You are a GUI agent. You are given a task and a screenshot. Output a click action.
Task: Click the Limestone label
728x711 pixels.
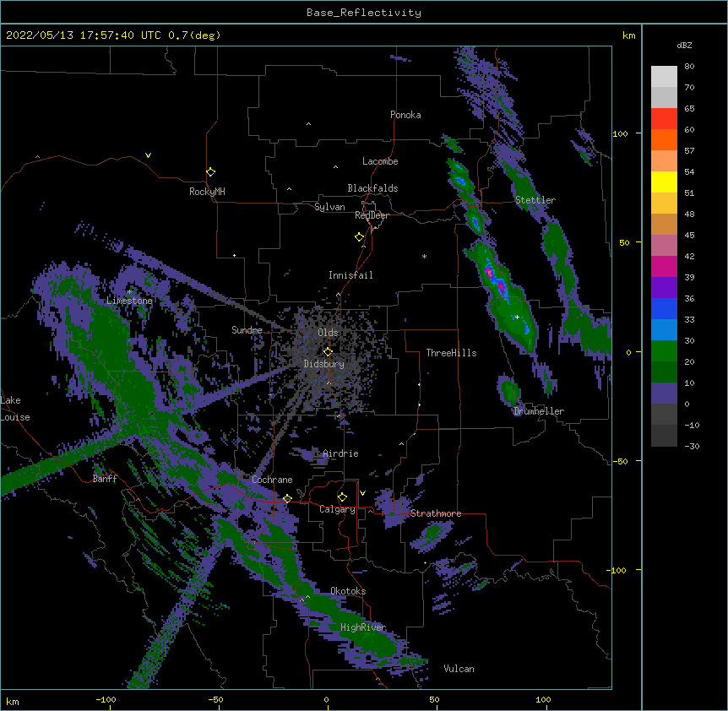[x=129, y=301]
